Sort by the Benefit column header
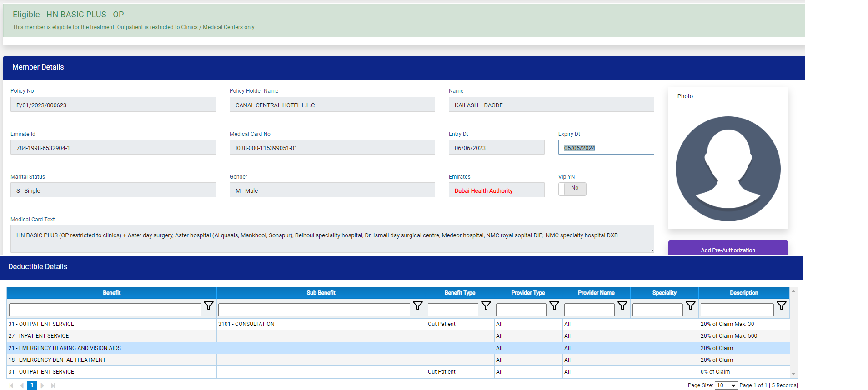 [111, 293]
